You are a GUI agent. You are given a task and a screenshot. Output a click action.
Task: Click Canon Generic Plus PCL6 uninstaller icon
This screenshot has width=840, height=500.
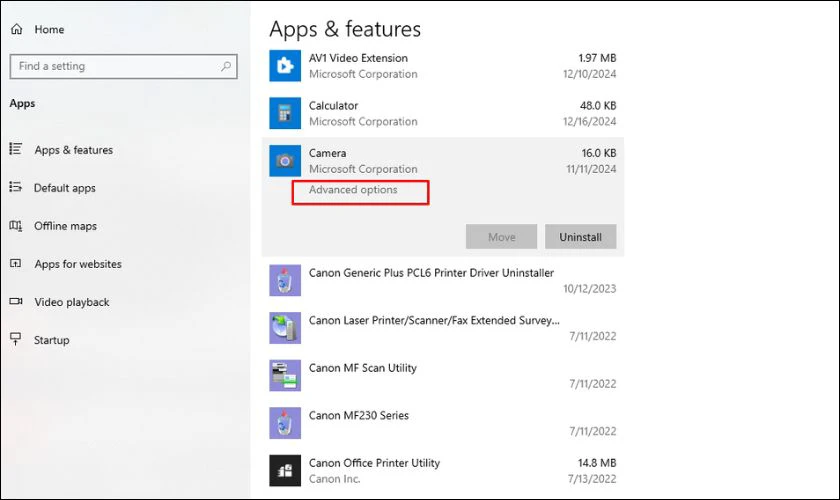click(x=285, y=280)
